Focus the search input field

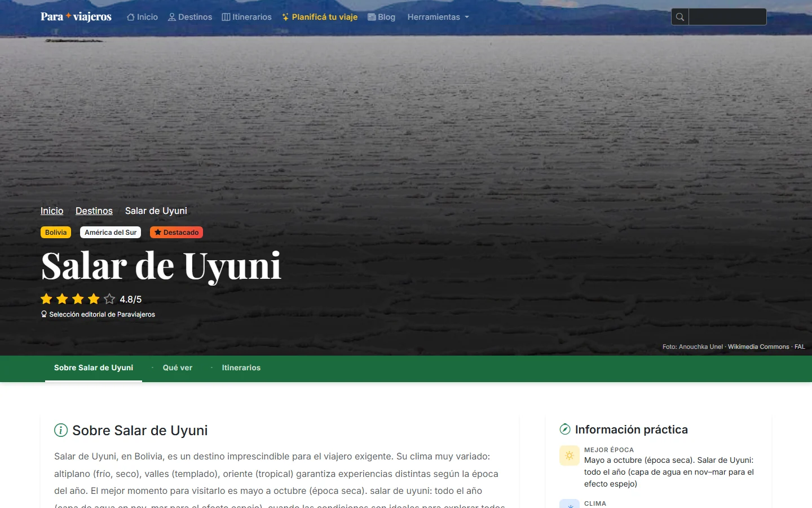727,17
